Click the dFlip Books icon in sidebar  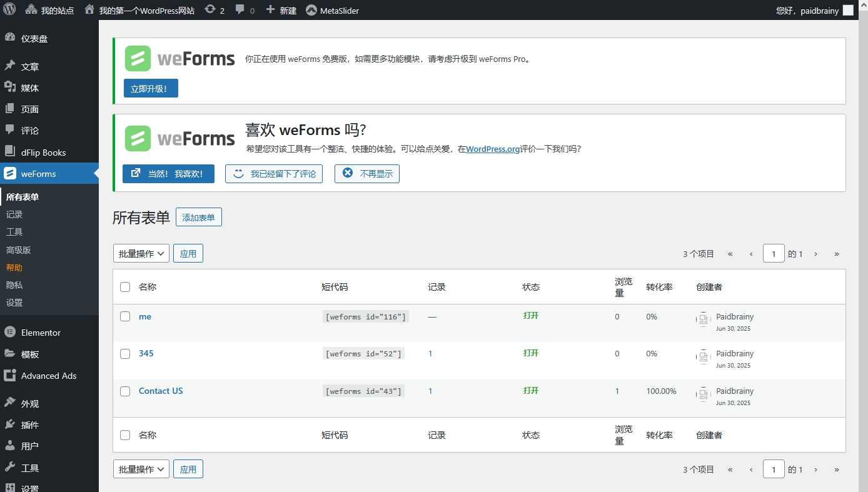(x=9, y=152)
